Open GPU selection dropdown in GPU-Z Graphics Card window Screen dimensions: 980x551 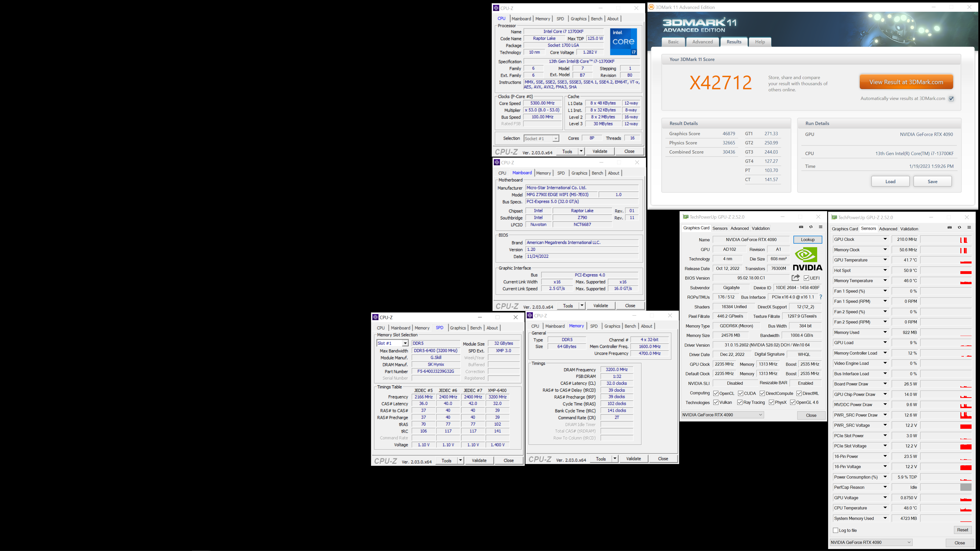723,415
